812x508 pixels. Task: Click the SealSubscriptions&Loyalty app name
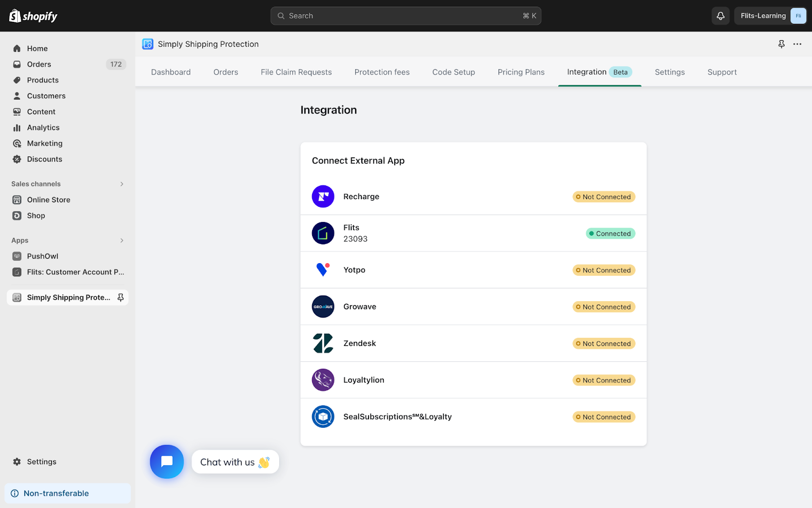pyautogui.click(x=397, y=417)
